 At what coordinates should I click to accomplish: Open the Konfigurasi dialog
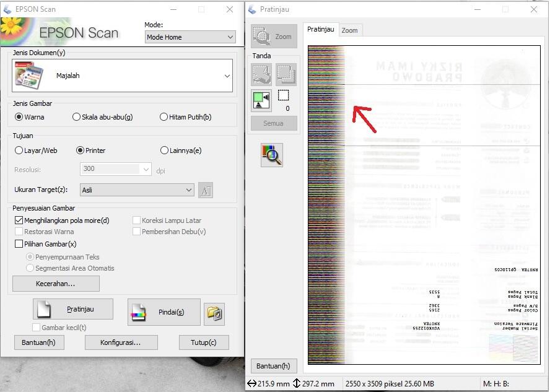coord(121,342)
